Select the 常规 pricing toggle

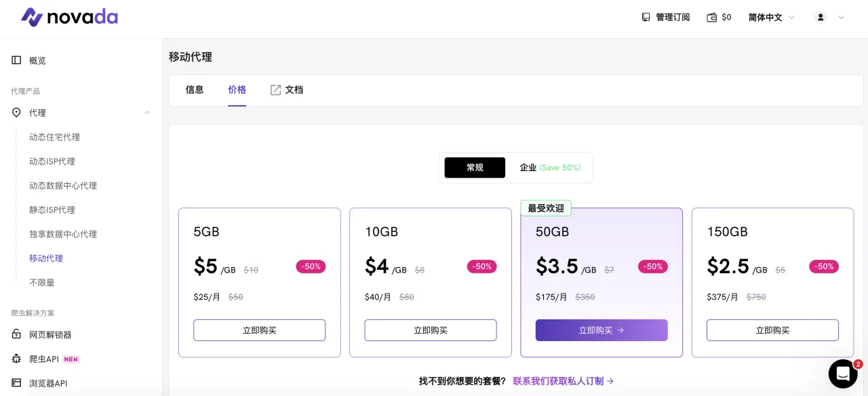[x=475, y=167]
